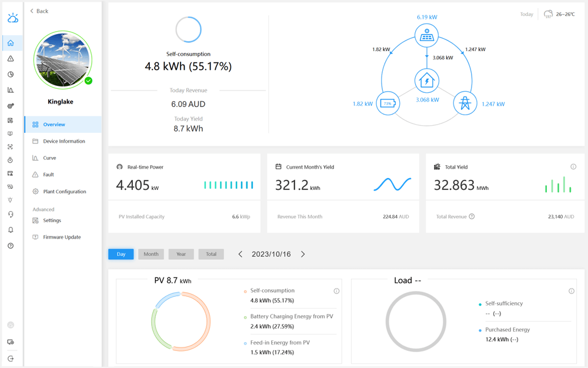Click the battery icon in energy flow diagram
This screenshot has width=588, height=368.
pyautogui.click(x=388, y=103)
